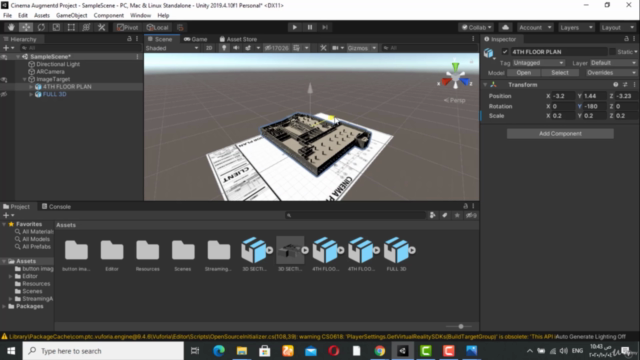The image size is (640, 360).
Task: Select Directional Light in Hierarchy
Action: coord(58,64)
